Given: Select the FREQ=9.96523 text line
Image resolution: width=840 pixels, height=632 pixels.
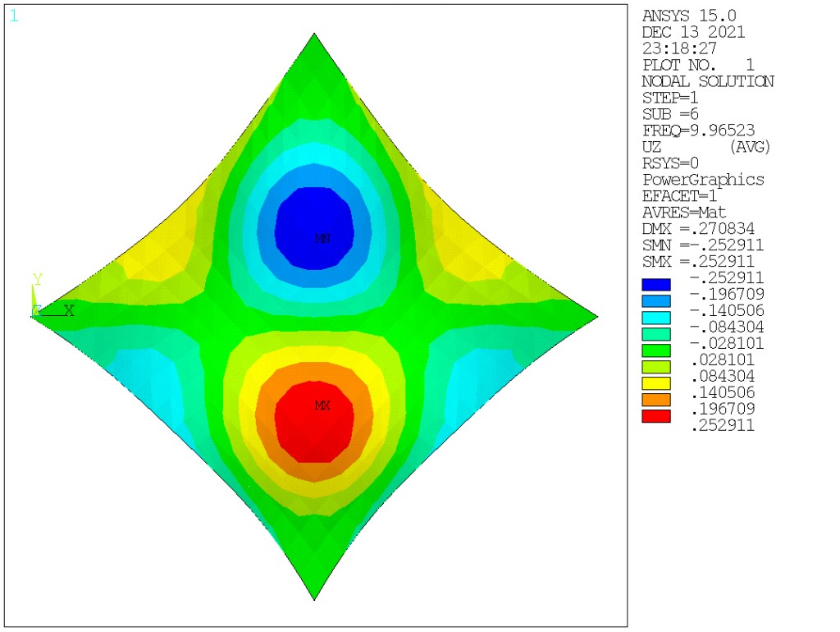Looking at the screenshot, I should point(698,131).
